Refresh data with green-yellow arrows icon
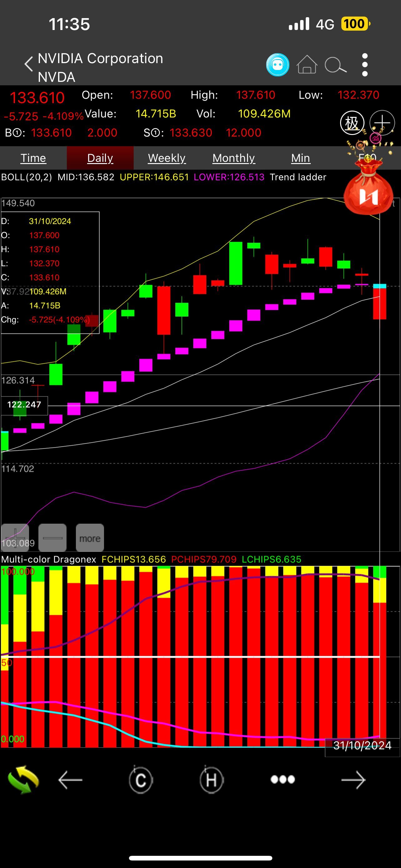Viewport: 401px width, 868px height. (x=23, y=780)
